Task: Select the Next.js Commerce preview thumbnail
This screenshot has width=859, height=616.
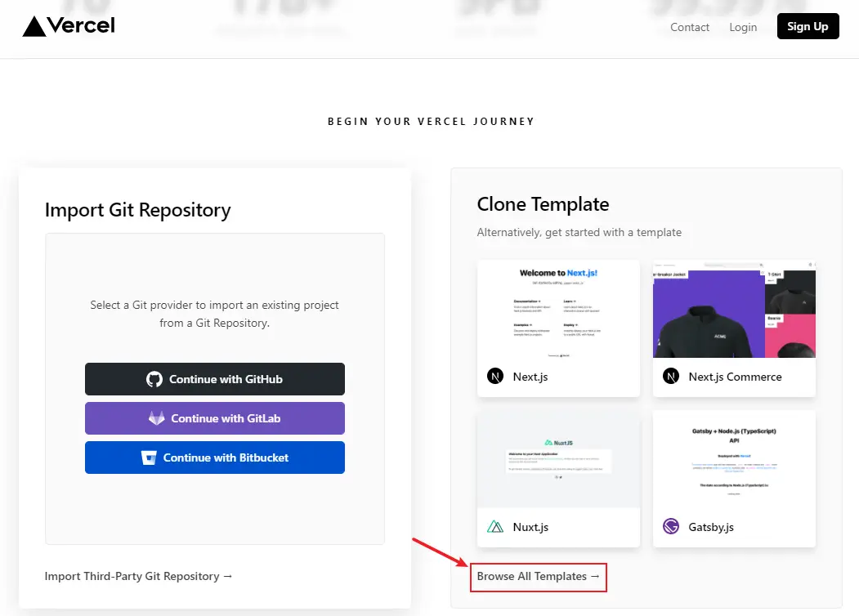Action: 734,310
